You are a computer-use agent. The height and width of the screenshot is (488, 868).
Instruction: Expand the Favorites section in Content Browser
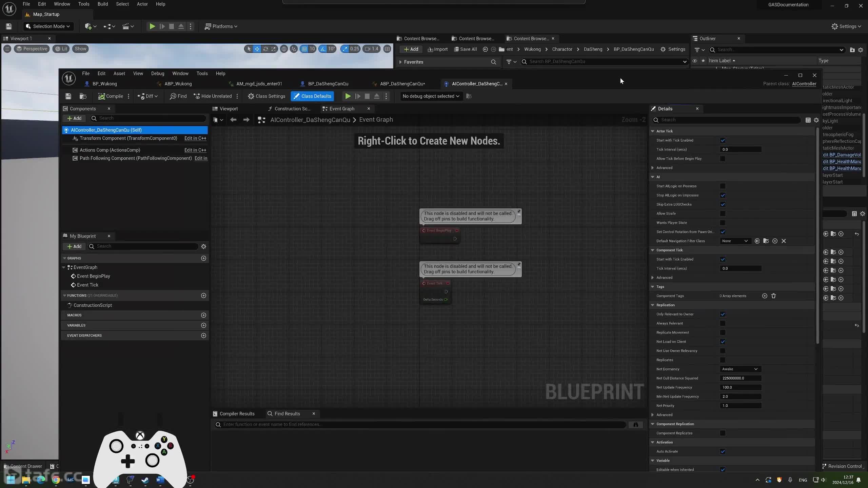point(400,62)
